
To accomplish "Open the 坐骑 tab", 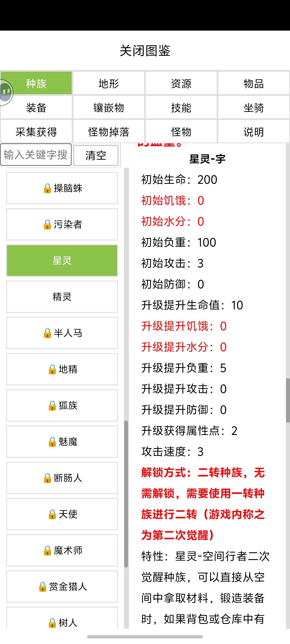I will (x=254, y=108).
